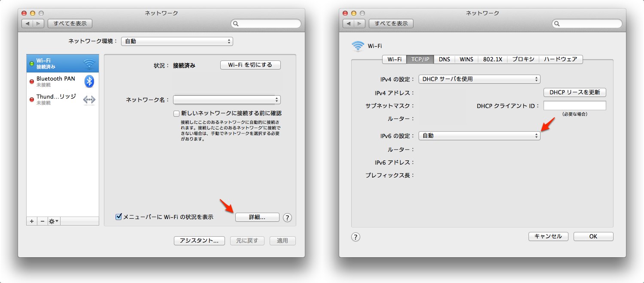Close the left Network window
Image resolution: width=644 pixels, height=283 pixels.
coord(24,13)
